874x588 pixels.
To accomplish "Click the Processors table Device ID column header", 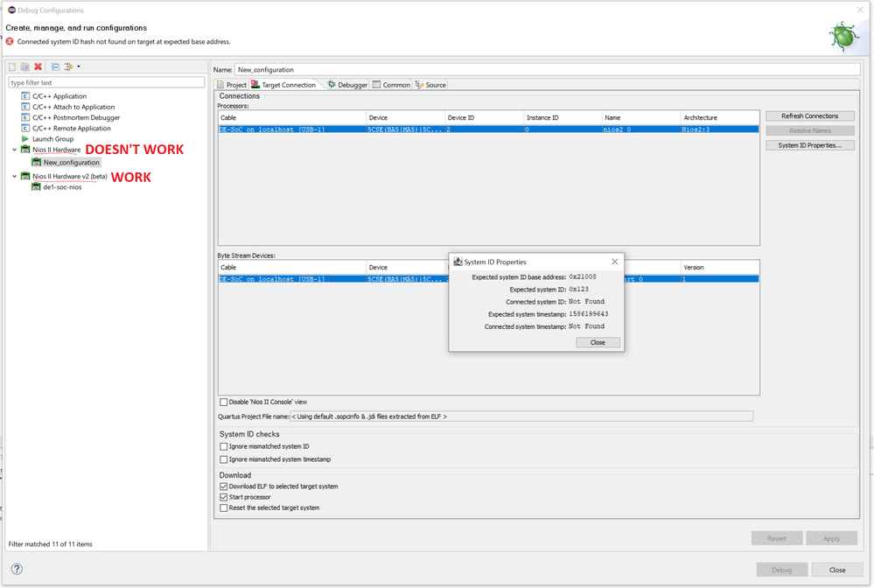I will tap(485, 117).
